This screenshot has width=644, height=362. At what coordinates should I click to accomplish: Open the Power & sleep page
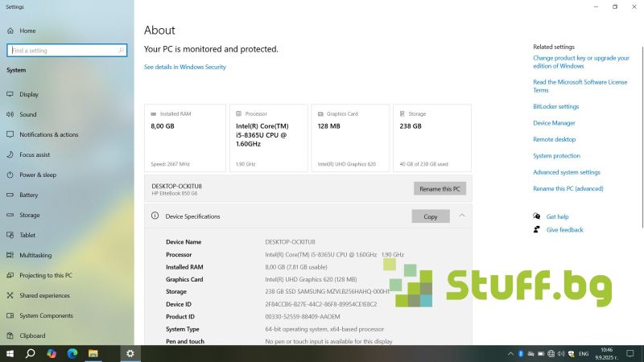click(x=37, y=175)
